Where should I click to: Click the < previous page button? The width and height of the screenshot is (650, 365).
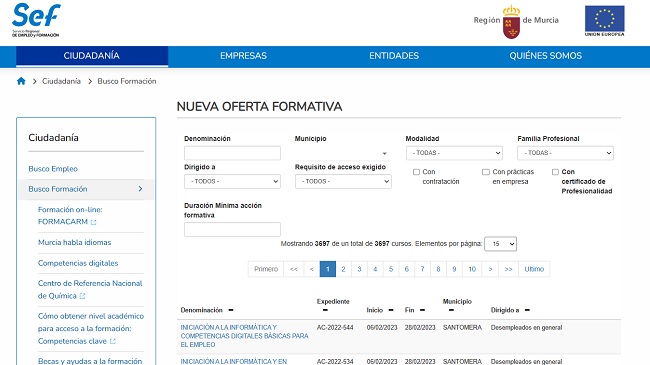(x=312, y=269)
